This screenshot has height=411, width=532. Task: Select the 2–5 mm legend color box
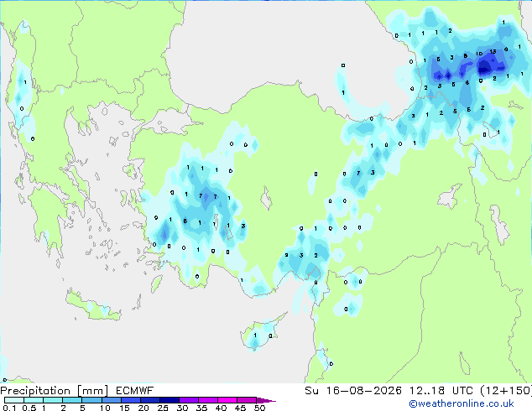point(72,400)
